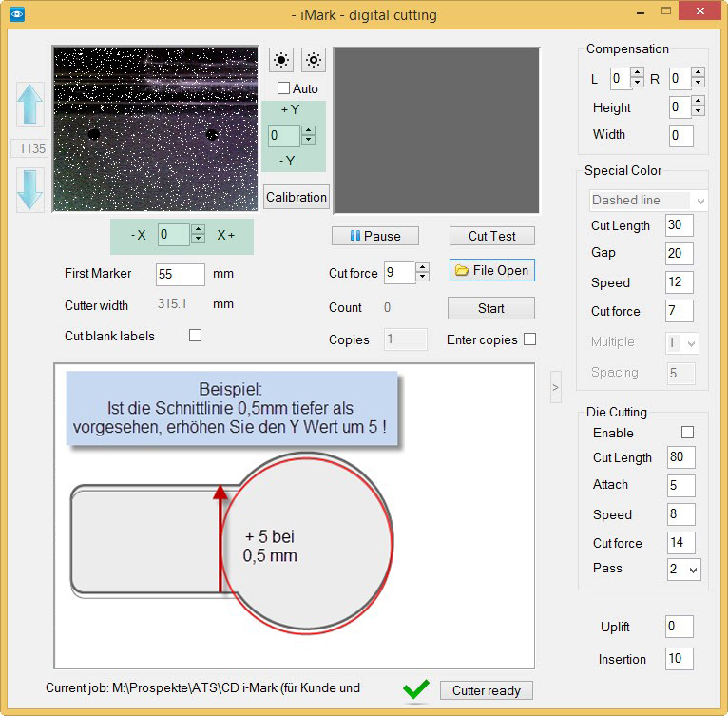Click the blue down arrow feed icon

(30, 189)
